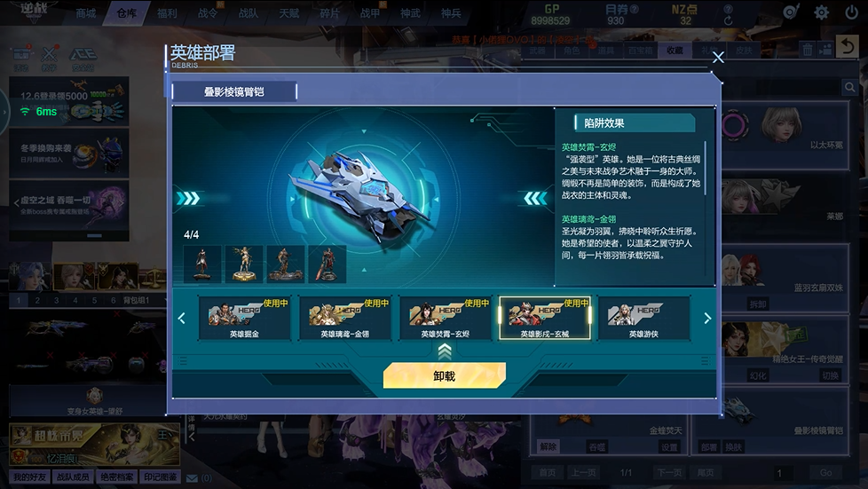Click the 我的好友 button
868x489 pixels.
30,477
